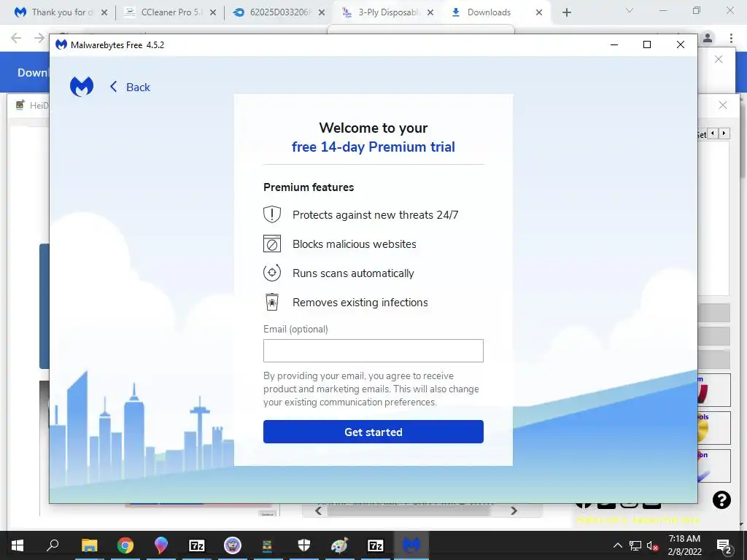Click Chrome's back navigation arrow

click(x=16, y=38)
